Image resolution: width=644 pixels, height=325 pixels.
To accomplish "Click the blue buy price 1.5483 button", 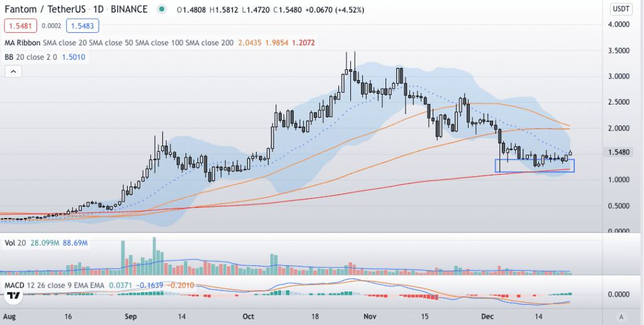I will tap(82, 26).
